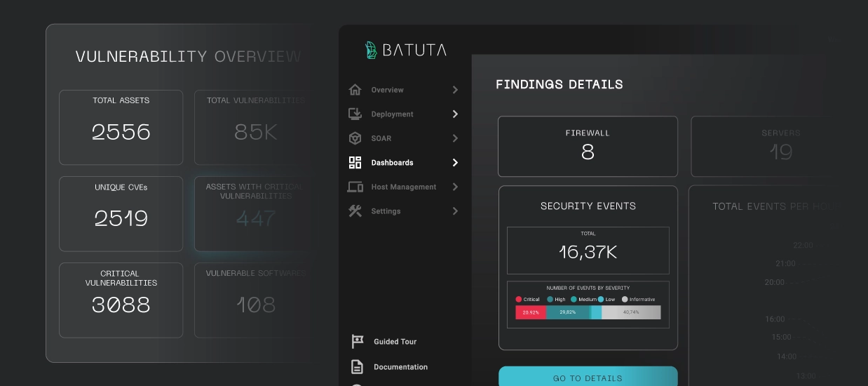Click the Vulnerability Overview heading
Screen dimensions: 868x386
188,57
